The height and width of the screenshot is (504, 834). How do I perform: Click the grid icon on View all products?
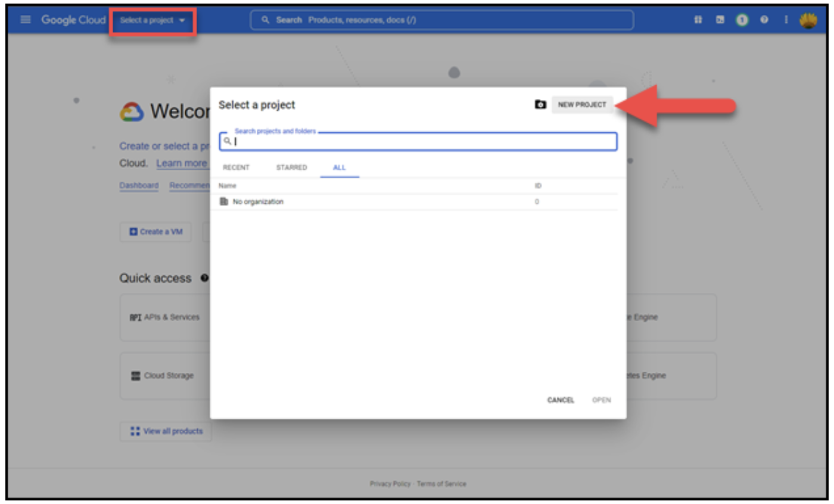(x=135, y=431)
